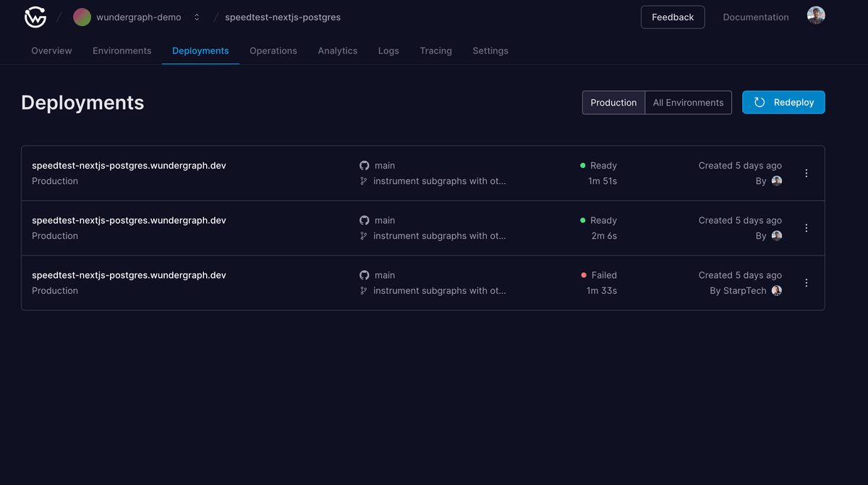Viewport: 868px width, 485px height.
Task: Open your profile avatar in the top right
Action: [x=816, y=14]
